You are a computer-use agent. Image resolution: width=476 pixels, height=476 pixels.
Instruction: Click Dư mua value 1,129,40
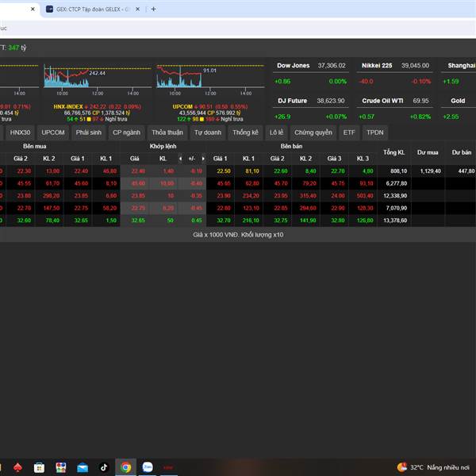click(x=431, y=171)
